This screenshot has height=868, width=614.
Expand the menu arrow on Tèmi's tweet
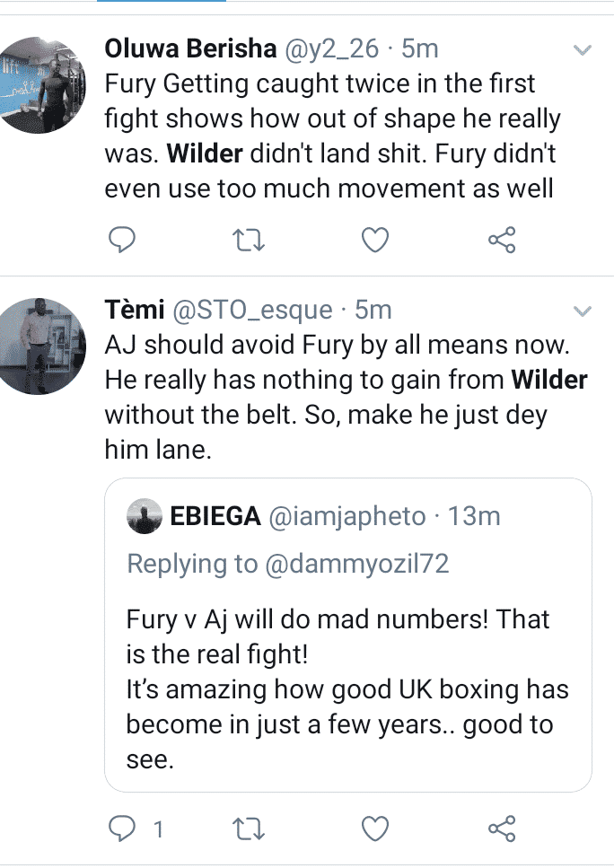coord(583,311)
